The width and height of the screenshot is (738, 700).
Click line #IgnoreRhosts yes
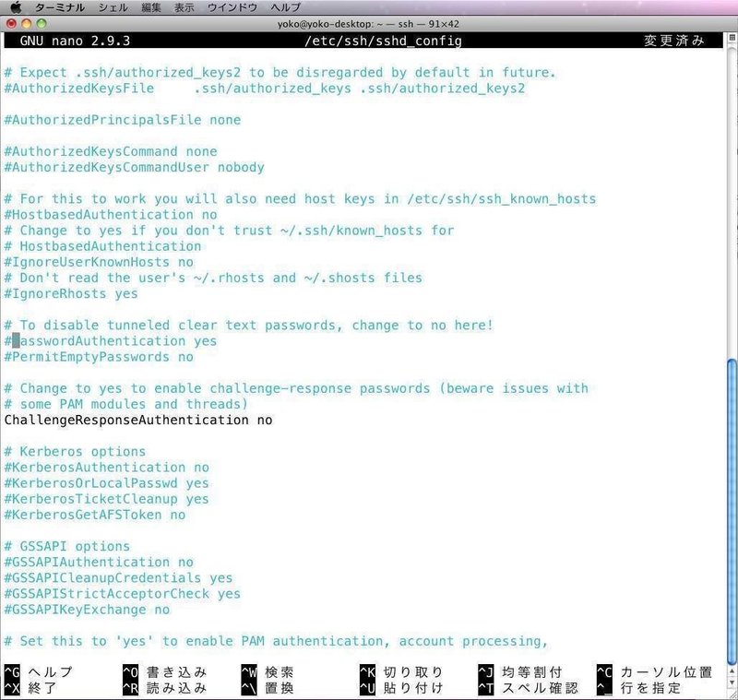tap(71, 293)
